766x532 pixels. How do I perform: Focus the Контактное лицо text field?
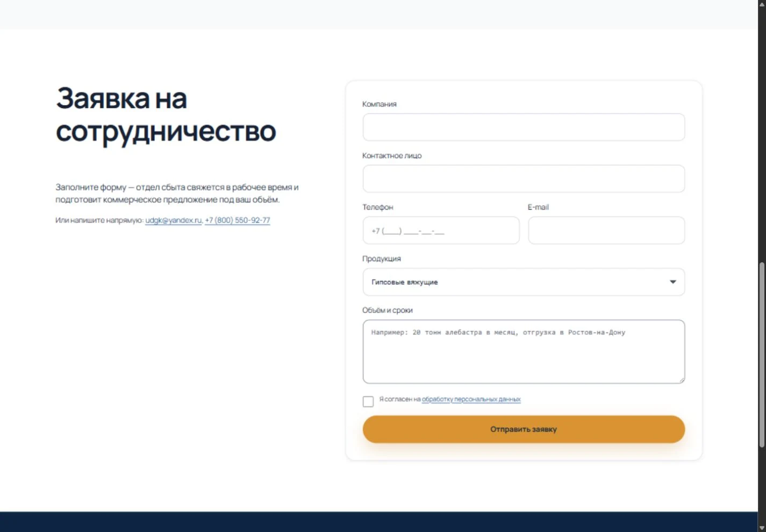(524, 179)
